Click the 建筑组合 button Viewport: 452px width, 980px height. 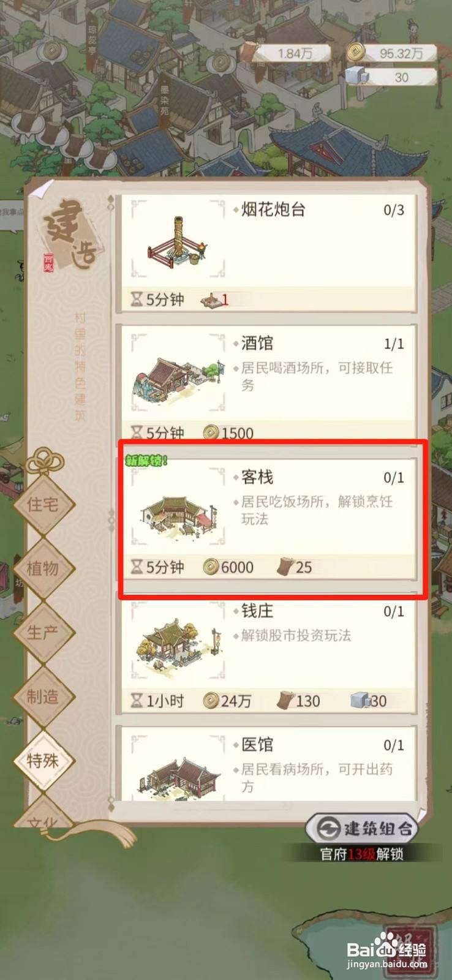click(362, 828)
